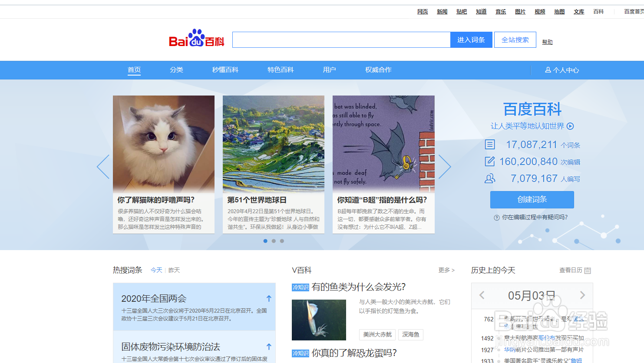
Task: Open the bat cartoon article thumbnail
Action: [383, 144]
